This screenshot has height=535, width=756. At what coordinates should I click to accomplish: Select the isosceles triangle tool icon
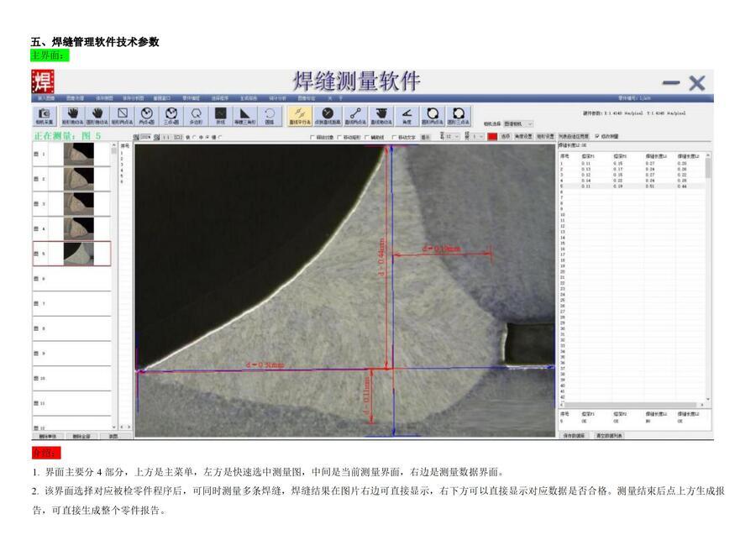[x=244, y=115]
